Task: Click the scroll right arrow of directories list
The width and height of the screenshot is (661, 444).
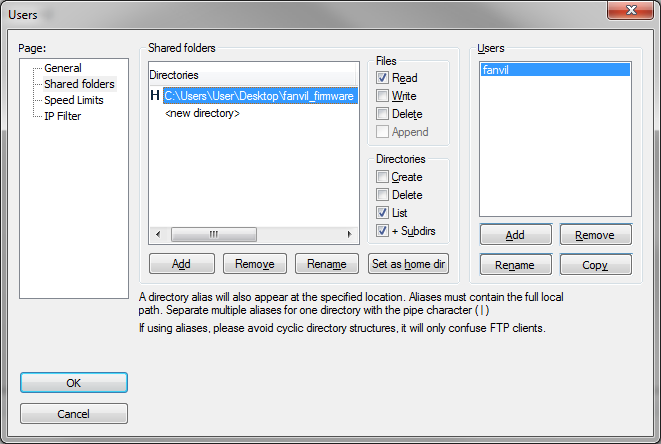Action: click(349, 234)
